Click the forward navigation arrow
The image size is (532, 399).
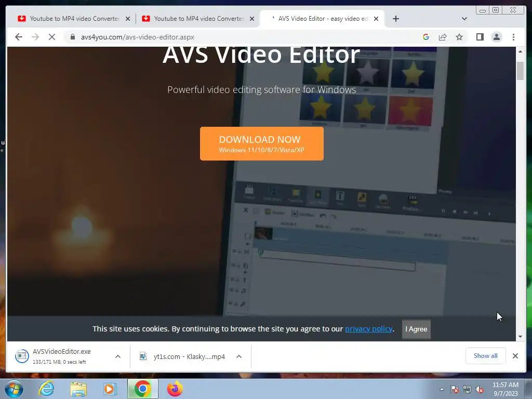[35, 37]
